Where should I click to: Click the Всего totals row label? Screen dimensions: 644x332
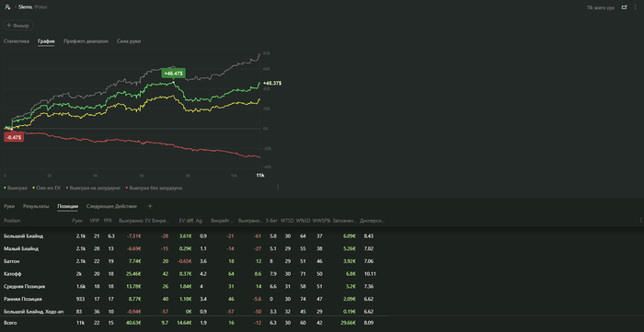(x=10, y=323)
